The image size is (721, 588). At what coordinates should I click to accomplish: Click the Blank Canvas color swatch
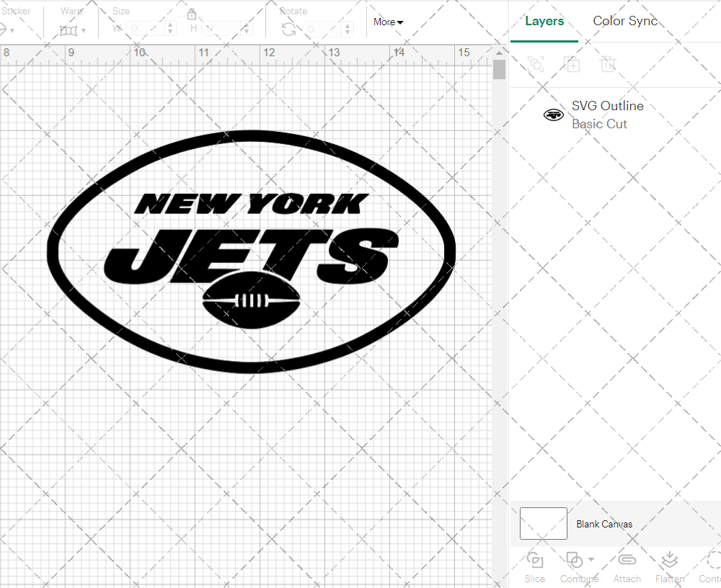[x=543, y=524]
